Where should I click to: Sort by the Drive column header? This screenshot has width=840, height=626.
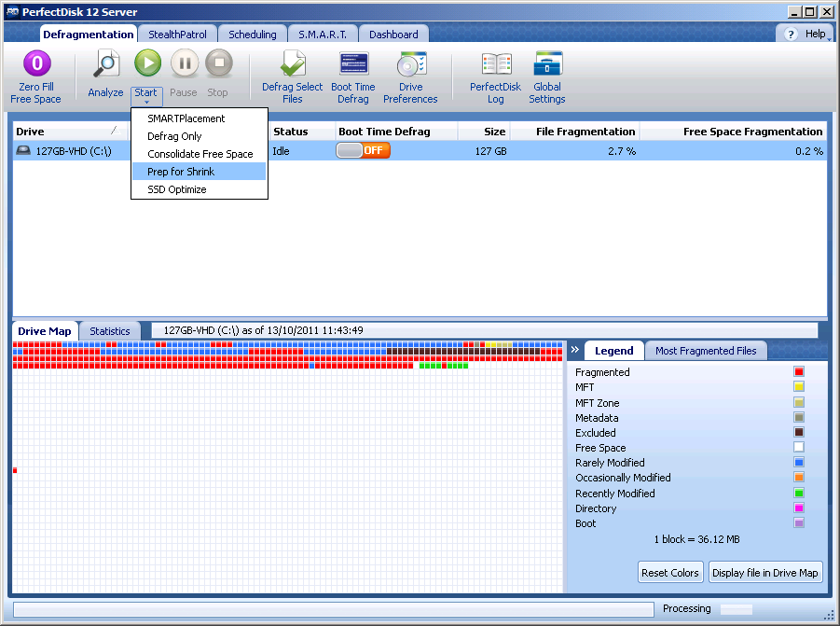point(70,132)
